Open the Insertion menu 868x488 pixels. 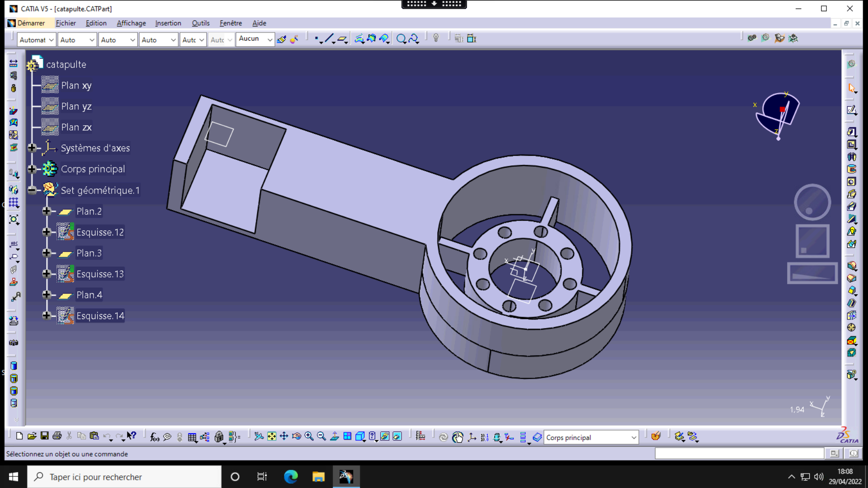coord(168,23)
